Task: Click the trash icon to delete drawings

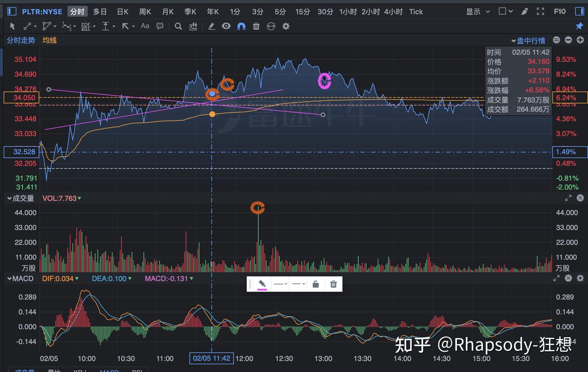Action: [256, 26]
